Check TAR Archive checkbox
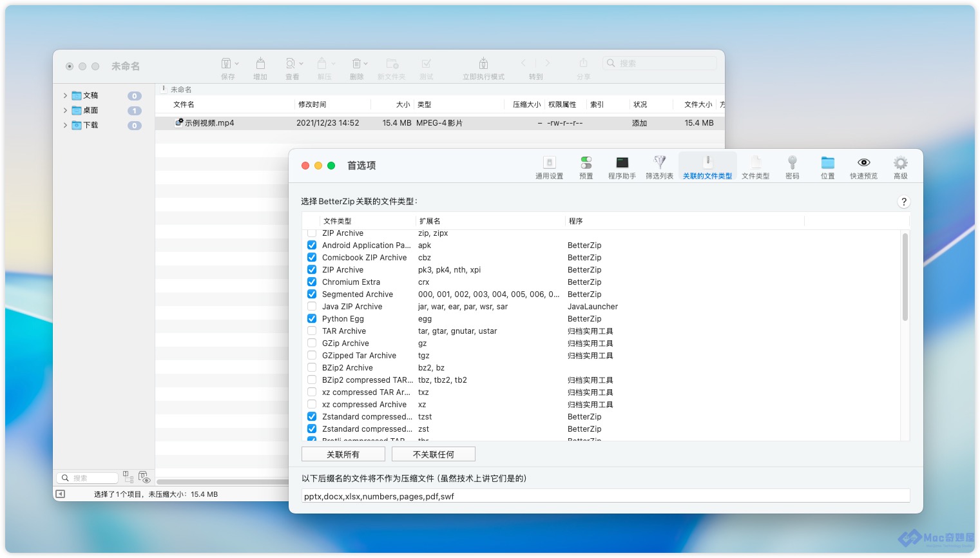This screenshot has width=980, height=558. click(312, 331)
